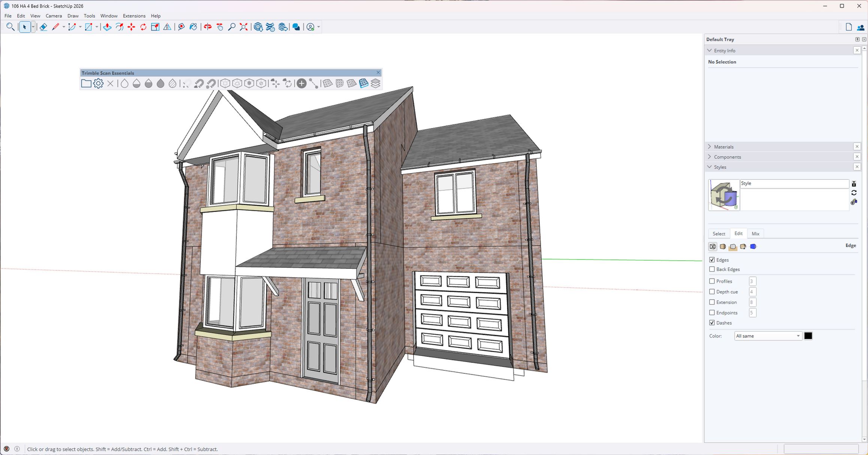Image resolution: width=868 pixels, height=455 pixels.
Task: Enable the Back Edges checkbox
Action: point(712,269)
